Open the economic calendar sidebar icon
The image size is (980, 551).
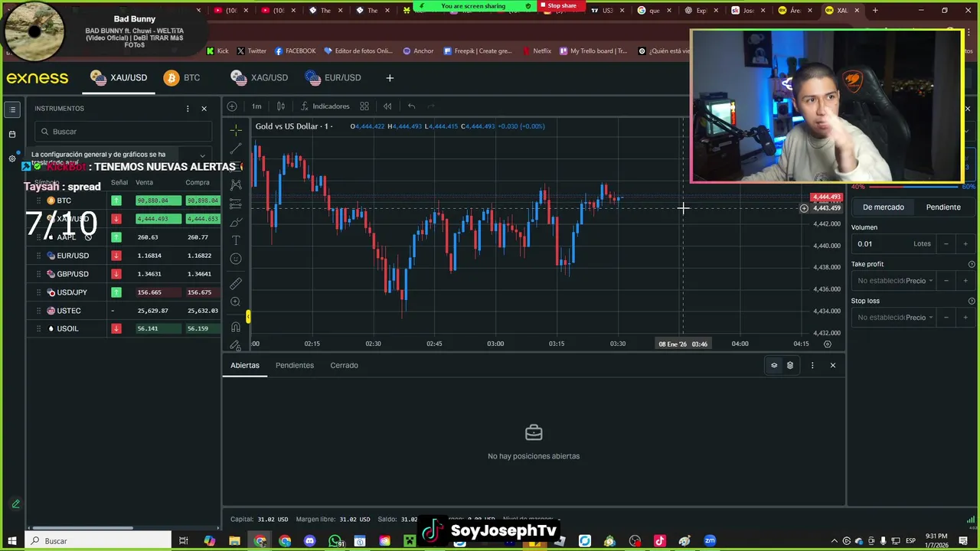pos(12,135)
